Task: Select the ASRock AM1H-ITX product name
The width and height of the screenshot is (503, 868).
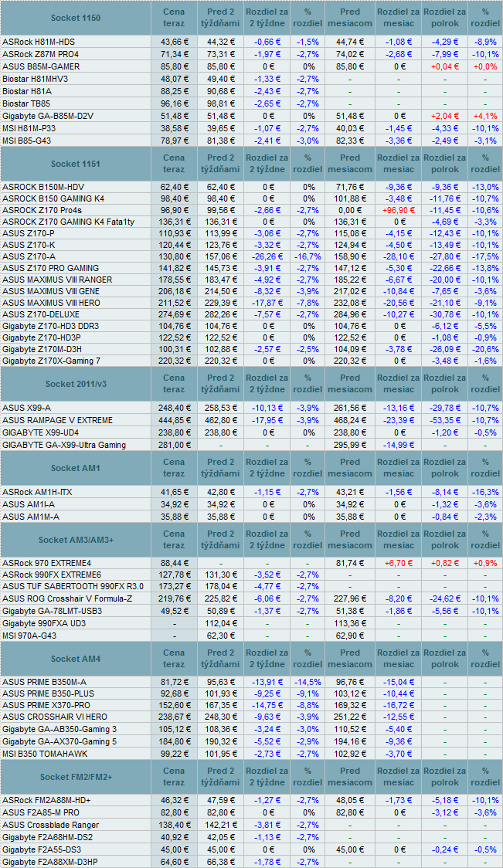Action: pos(37,492)
